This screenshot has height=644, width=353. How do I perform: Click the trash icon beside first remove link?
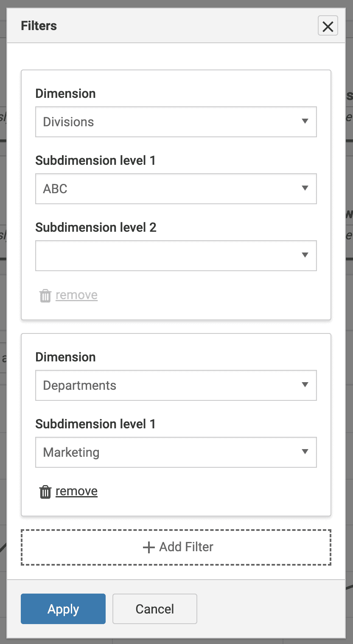[x=45, y=295]
